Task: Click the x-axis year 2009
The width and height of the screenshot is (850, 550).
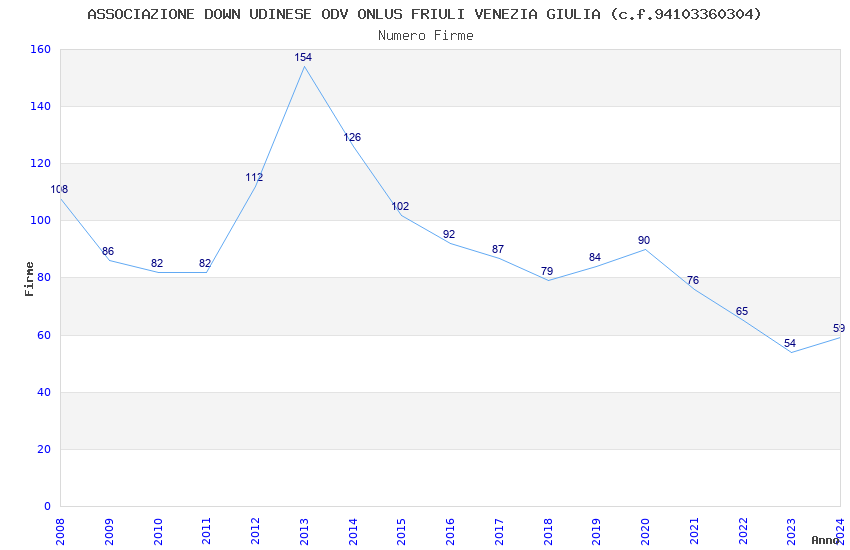Action: tap(108, 532)
